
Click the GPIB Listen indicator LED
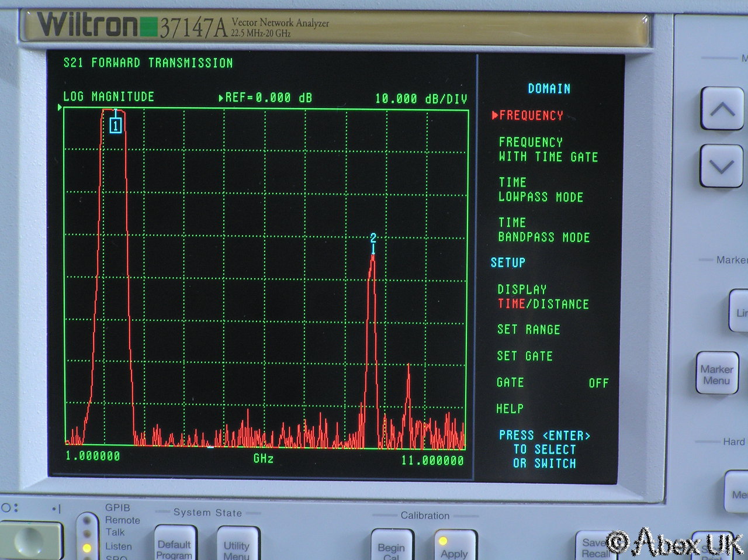87,548
